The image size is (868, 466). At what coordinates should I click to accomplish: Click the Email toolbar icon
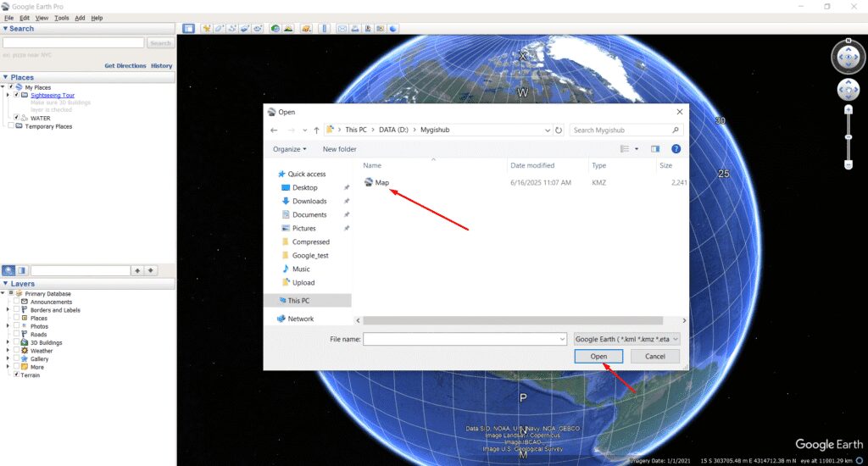click(342, 29)
